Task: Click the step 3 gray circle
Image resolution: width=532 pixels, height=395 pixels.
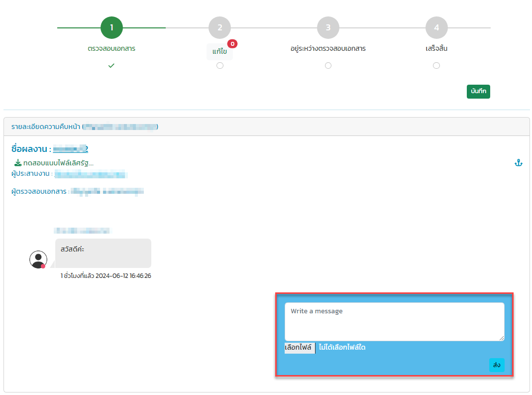Action: (328, 27)
